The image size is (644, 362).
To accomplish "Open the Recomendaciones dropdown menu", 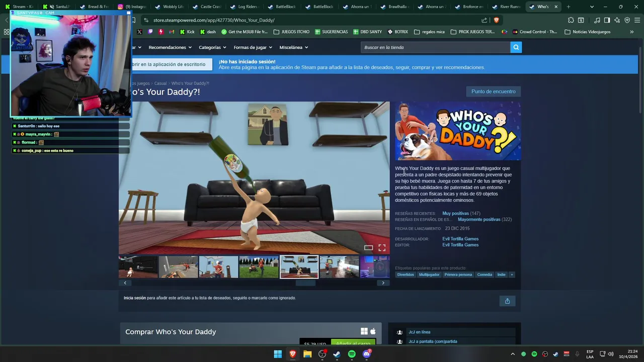I will (170, 47).
